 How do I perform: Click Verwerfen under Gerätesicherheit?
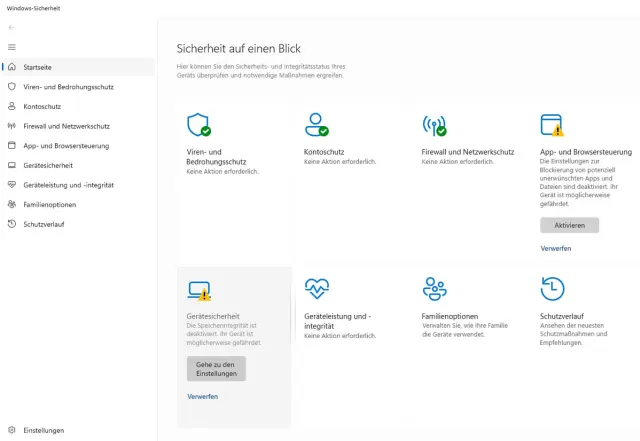(202, 396)
